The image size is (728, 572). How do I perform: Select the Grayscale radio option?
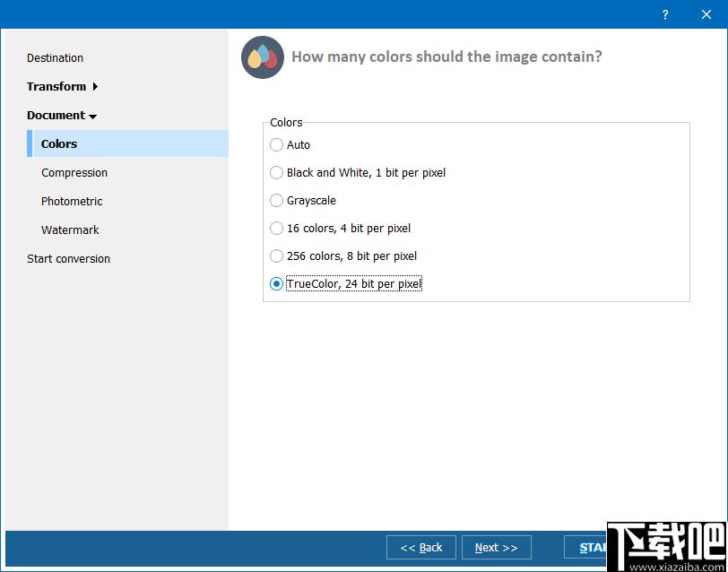(x=276, y=201)
